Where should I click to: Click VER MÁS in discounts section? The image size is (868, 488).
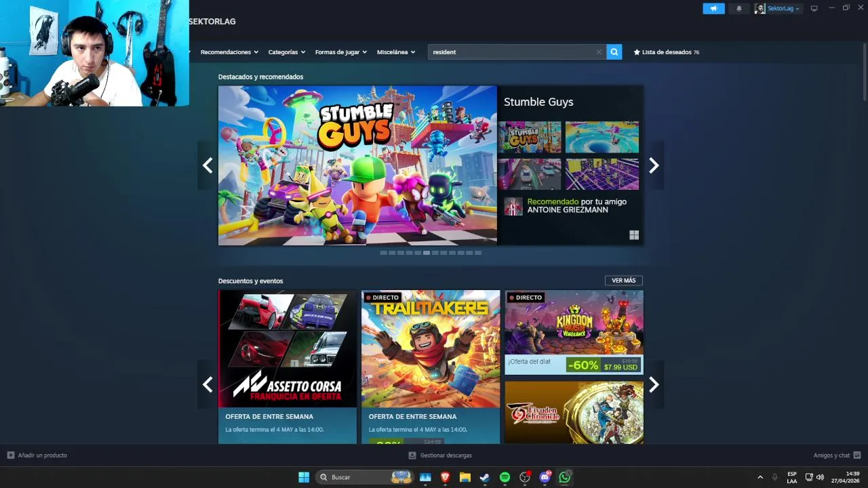[623, 281]
